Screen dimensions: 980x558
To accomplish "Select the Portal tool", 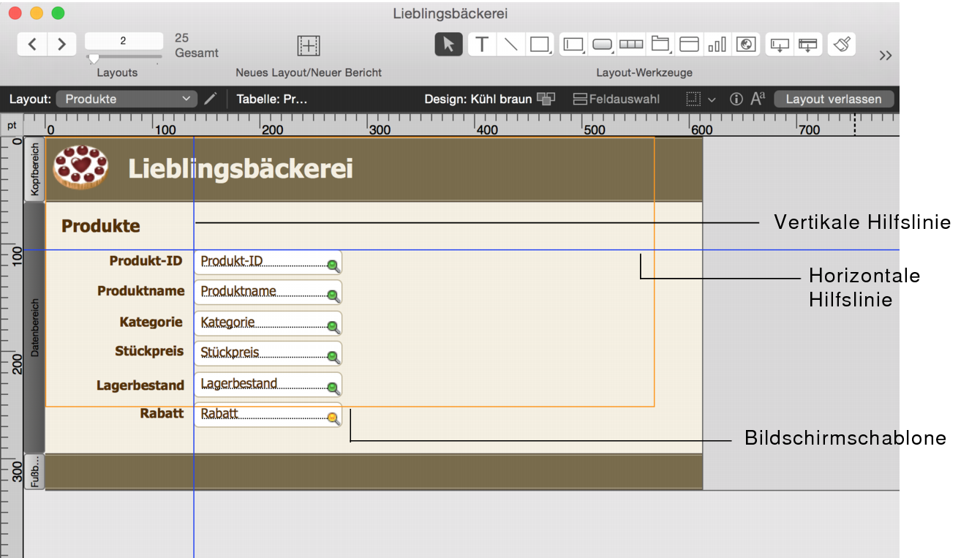I will click(x=689, y=44).
